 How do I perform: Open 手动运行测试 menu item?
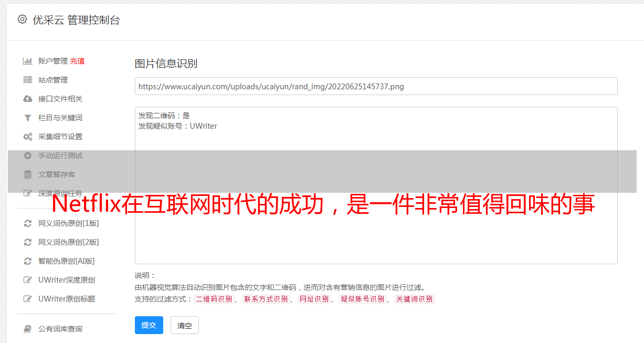click(60, 155)
